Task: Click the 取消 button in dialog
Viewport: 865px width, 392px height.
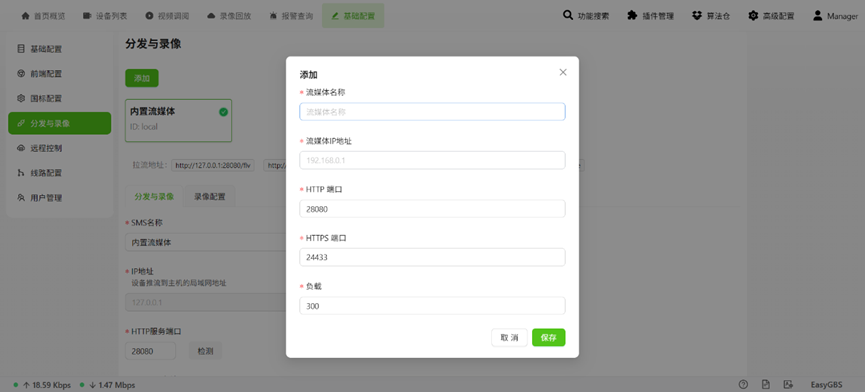Action: pos(509,337)
